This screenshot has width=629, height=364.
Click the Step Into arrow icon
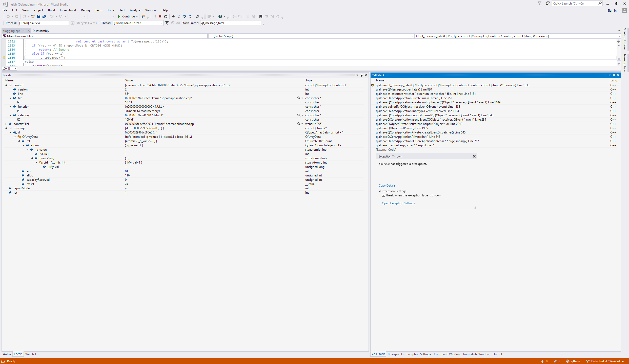pos(179,16)
